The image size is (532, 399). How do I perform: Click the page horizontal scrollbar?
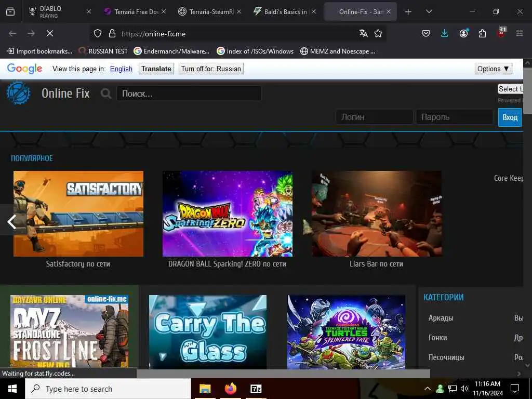pyautogui.click(x=283, y=374)
